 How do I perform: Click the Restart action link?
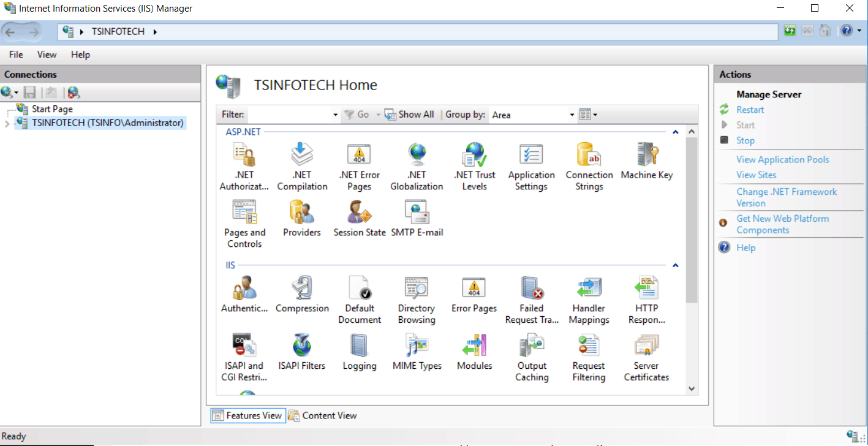[750, 109]
